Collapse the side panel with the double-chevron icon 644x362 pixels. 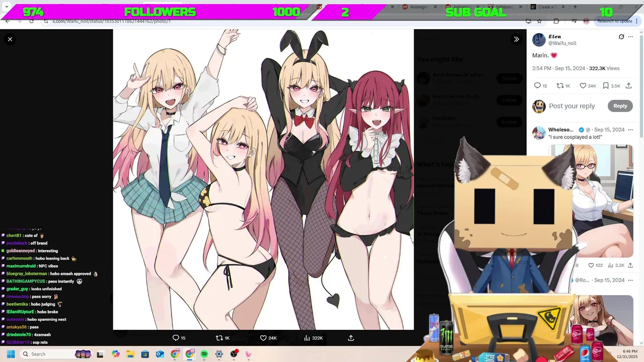pyautogui.click(x=516, y=39)
